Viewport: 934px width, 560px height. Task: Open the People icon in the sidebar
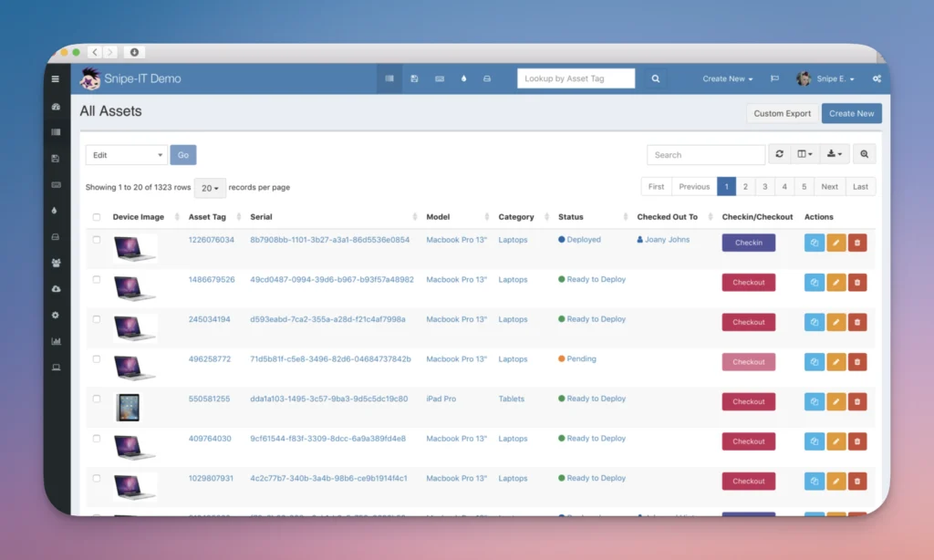[x=56, y=263]
